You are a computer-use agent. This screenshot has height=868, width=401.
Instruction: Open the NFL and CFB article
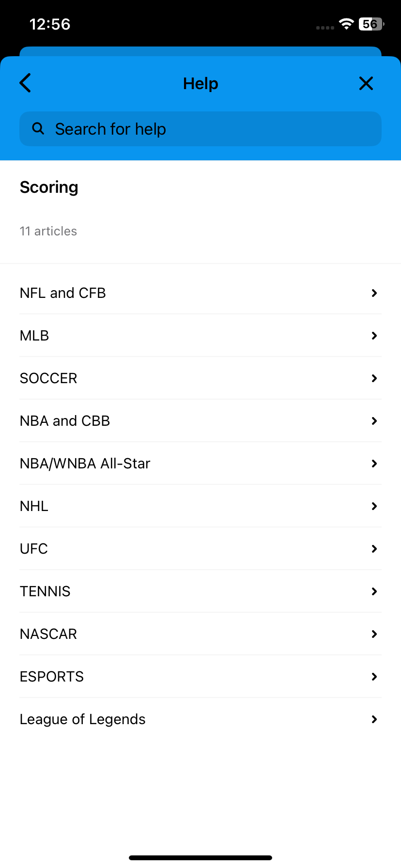(200, 293)
